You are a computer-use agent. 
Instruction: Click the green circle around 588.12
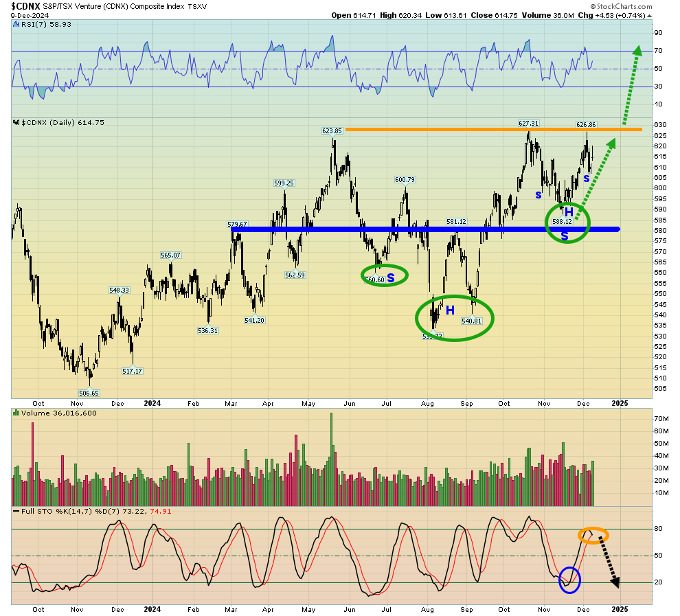[567, 221]
